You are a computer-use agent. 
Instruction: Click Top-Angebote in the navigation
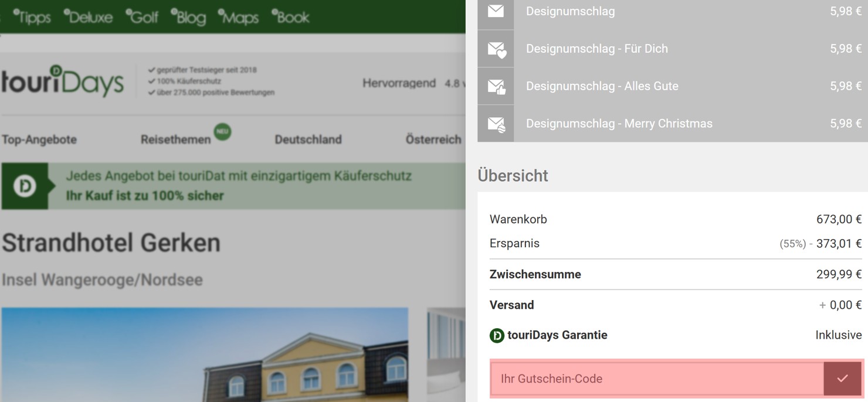40,139
